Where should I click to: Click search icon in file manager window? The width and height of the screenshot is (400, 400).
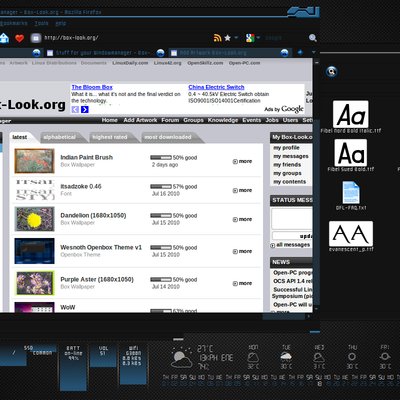(x=331, y=71)
